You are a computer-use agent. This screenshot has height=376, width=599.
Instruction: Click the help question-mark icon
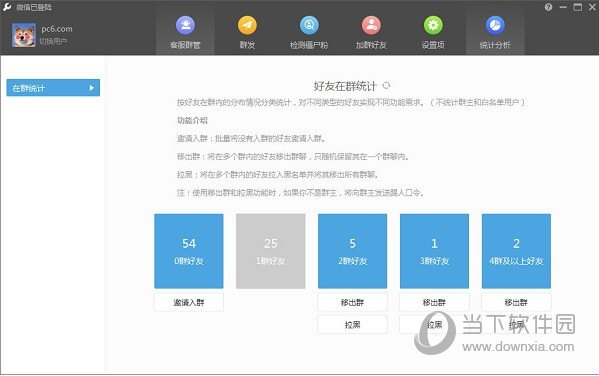(549, 7)
